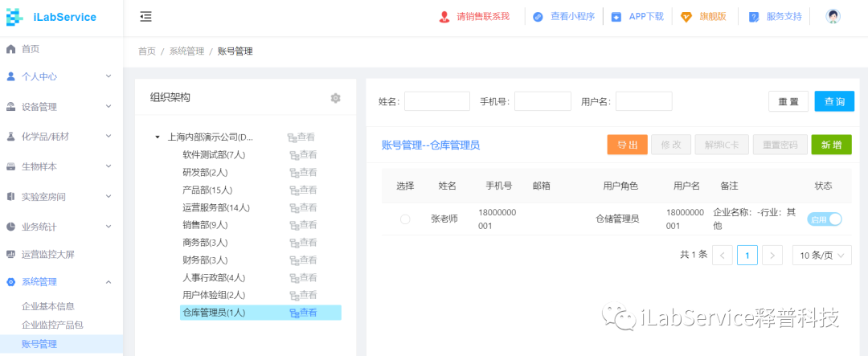The width and height of the screenshot is (868, 356).
Task: Click the 首页 home icon in sidebar
Action: pyautogui.click(x=10, y=49)
